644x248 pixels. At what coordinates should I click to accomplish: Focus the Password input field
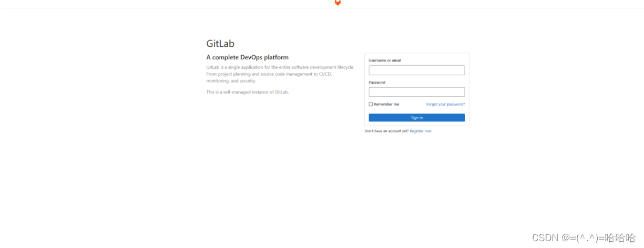pos(417,92)
